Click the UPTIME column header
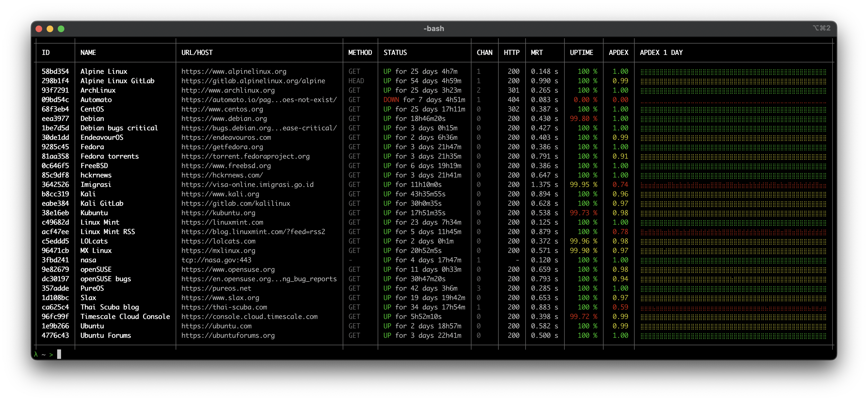The width and height of the screenshot is (868, 401). point(581,52)
